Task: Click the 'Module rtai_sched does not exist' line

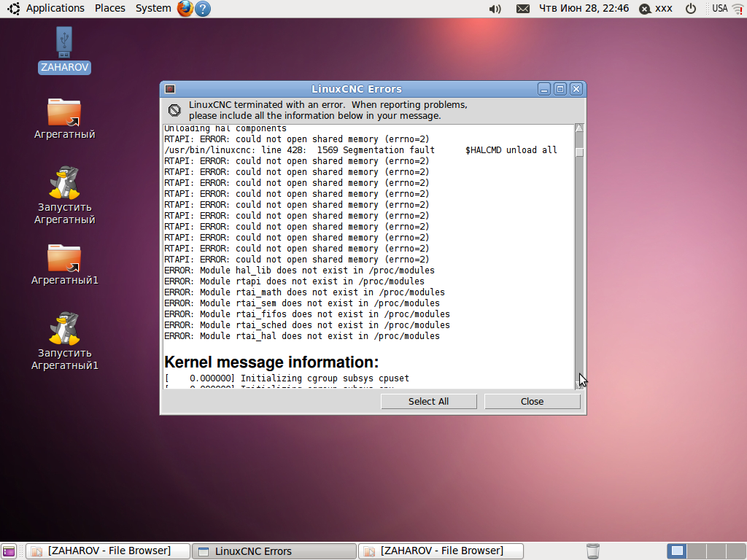Action: [307, 325]
